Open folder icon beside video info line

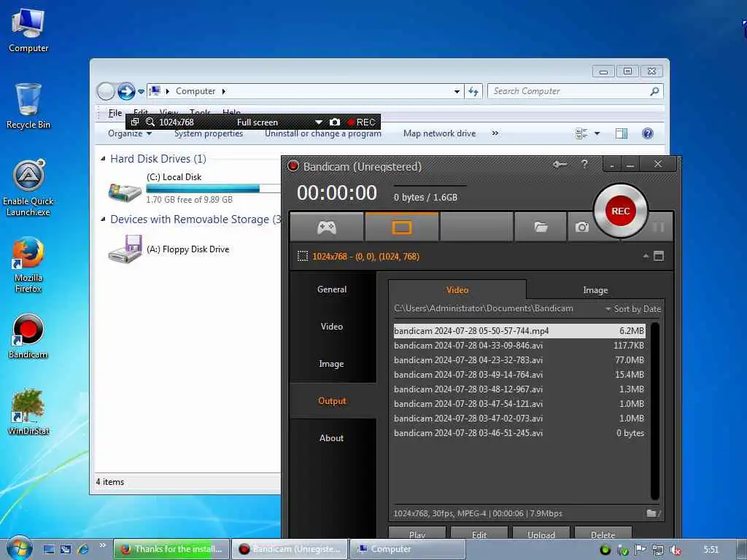click(651, 513)
